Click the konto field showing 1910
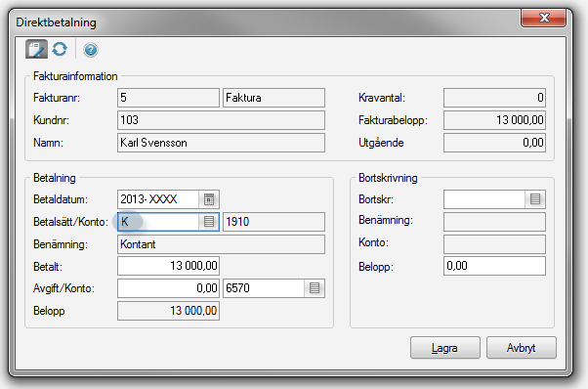The width and height of the screenshot is (588, 389). click(273, 222)
